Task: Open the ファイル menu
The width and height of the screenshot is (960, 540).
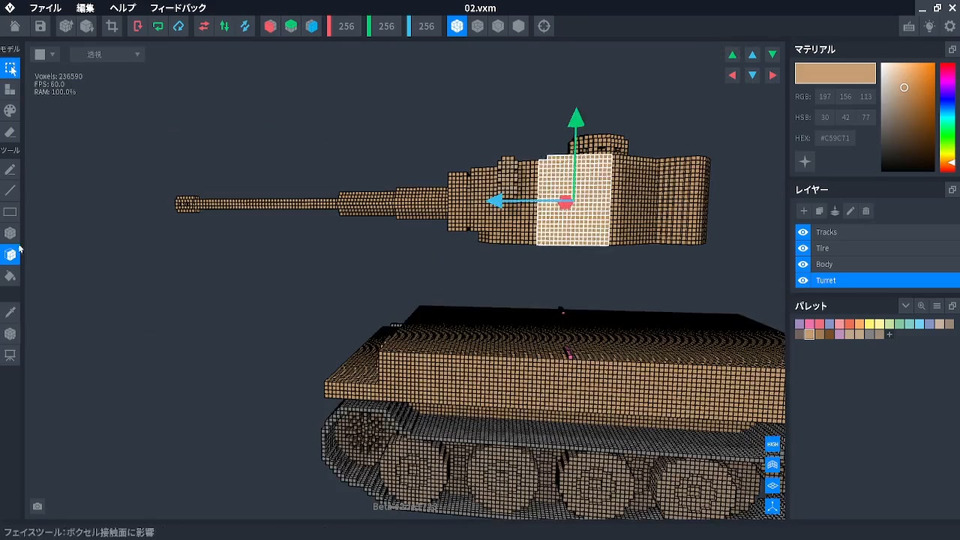Action: [x=45, y=8]
